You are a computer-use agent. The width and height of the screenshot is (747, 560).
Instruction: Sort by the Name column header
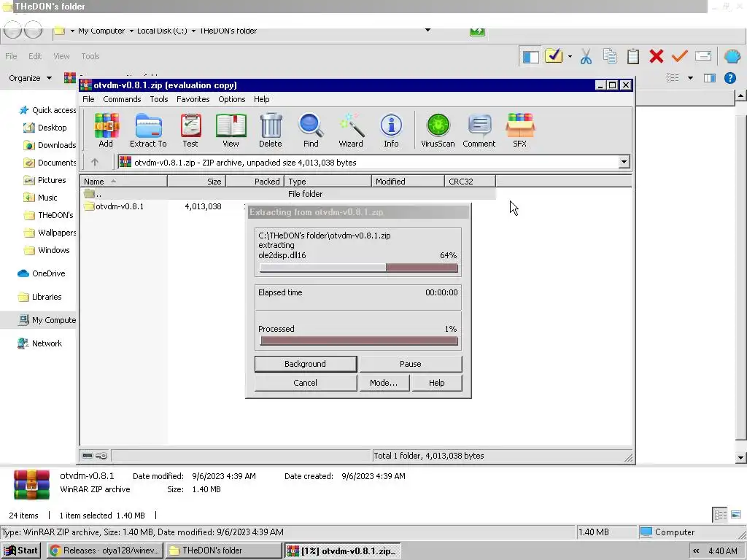click(124, 182)
